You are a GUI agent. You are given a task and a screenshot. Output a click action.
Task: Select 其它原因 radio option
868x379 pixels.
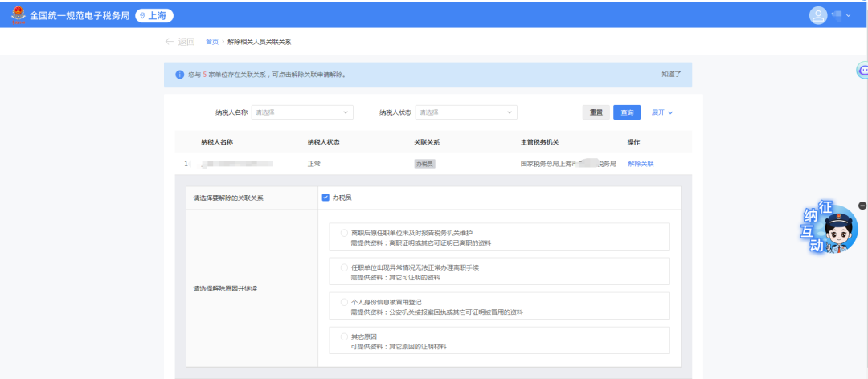(345, 336)
